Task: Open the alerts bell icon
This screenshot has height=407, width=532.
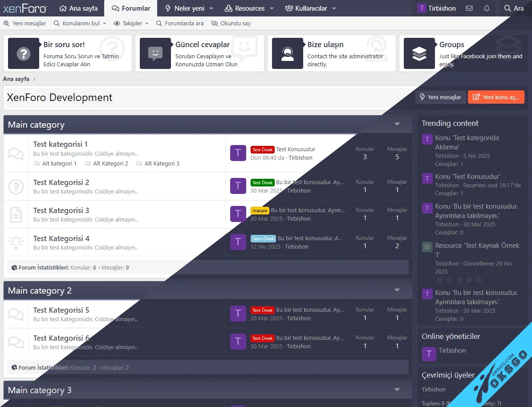Action: 487,8
